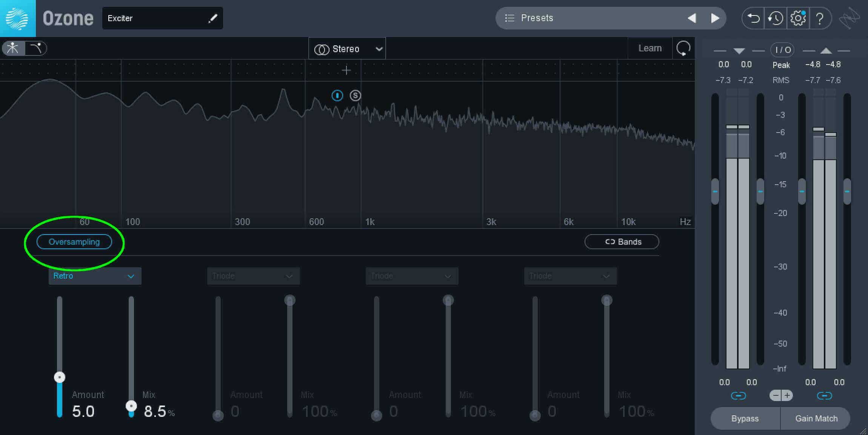This screenshot has width=868, height=435.
Task: Open band 4 Triode mode dropdown
Action: [x=570, y=276]
